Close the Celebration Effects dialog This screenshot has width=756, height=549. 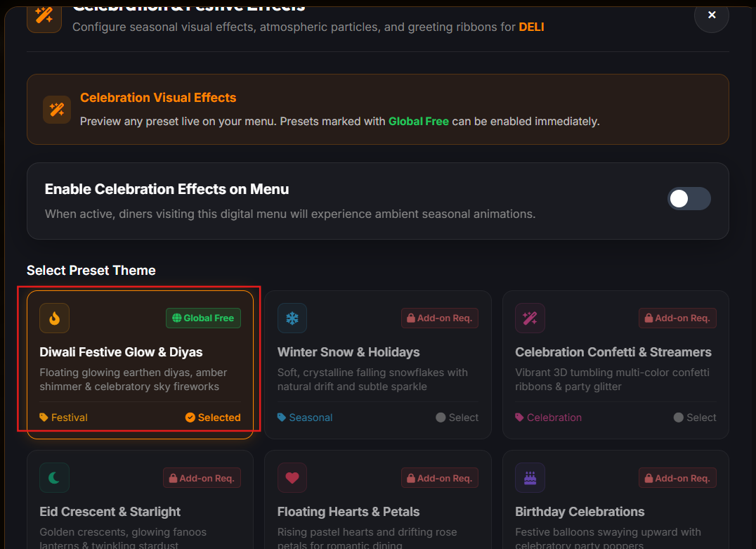click(x=711, y=15)
